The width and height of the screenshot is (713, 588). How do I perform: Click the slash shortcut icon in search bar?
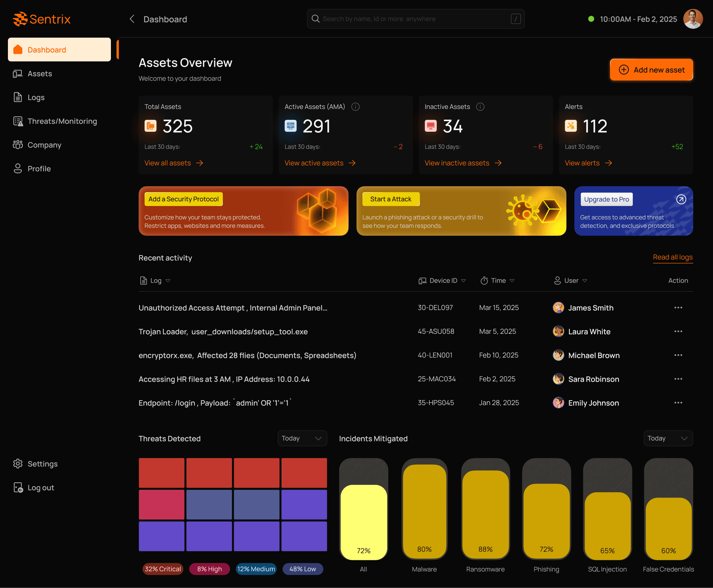(x=515, y=19)
